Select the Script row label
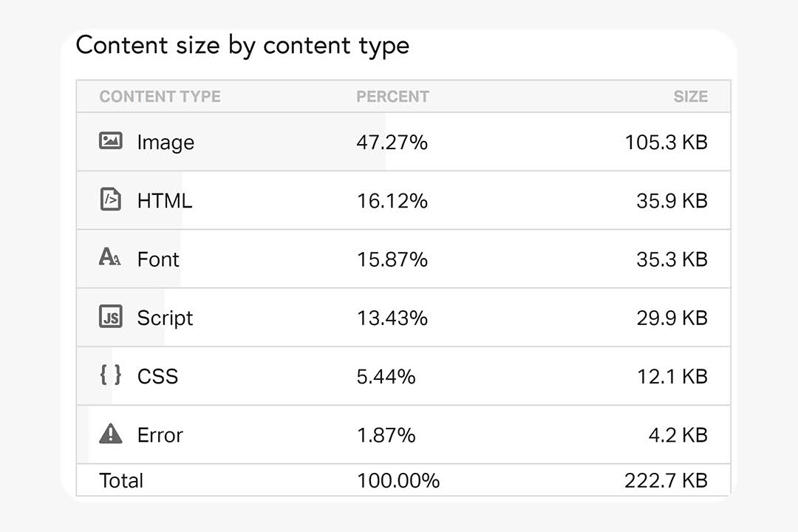Screen dimensions: 798x532 165,318
